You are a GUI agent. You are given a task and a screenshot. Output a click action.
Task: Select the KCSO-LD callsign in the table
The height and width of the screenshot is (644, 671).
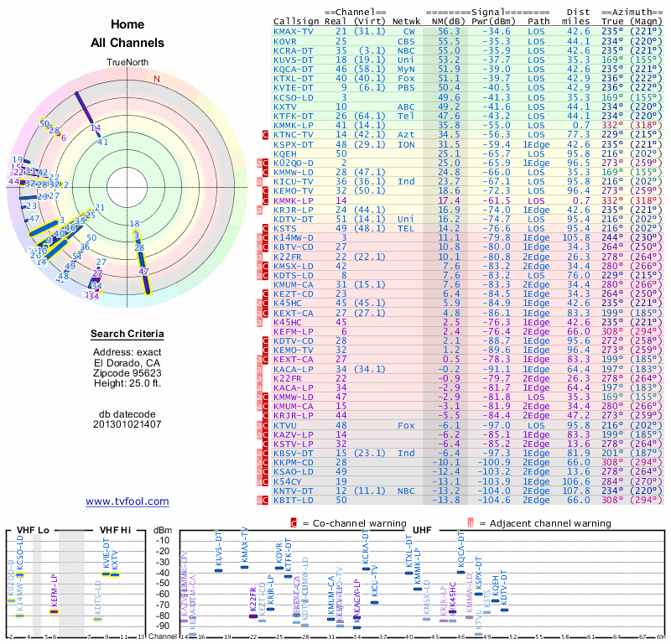click(294, 97)
